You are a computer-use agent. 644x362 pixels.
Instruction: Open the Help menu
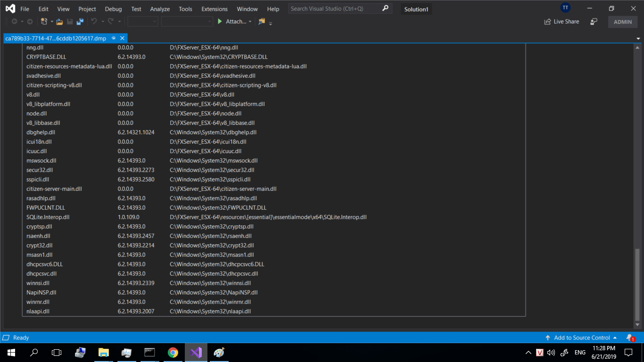273,9
